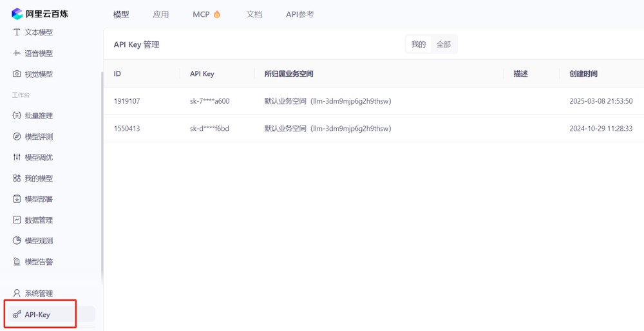Click timestamp 2024-10-29 11:28:33
644x331 pixels.
click(601, 129)
